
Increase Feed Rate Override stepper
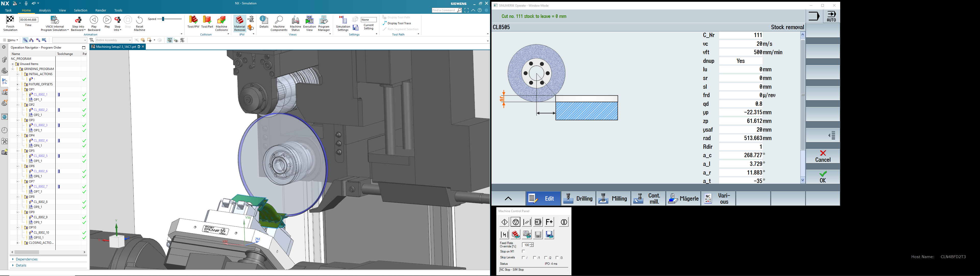[x=532, y=244]
